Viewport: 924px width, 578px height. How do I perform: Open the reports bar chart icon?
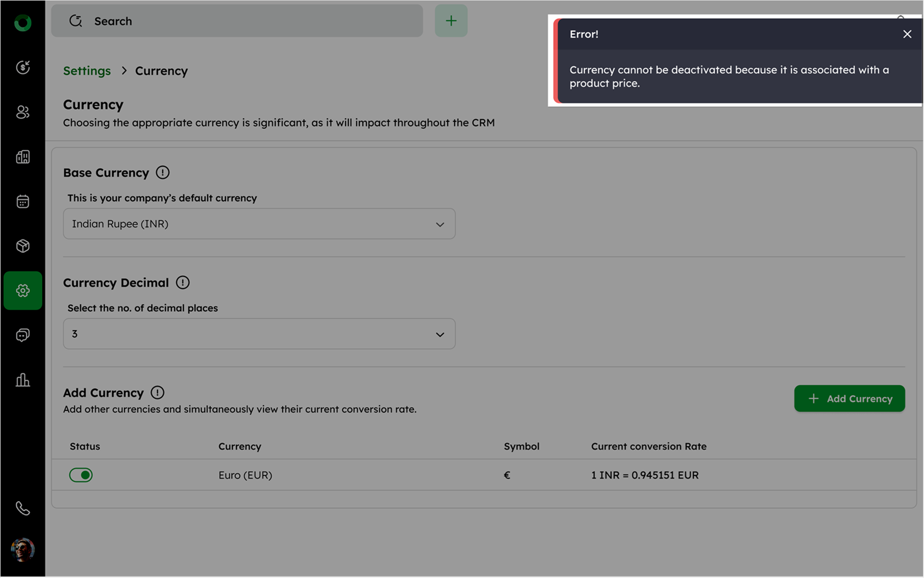23,380
